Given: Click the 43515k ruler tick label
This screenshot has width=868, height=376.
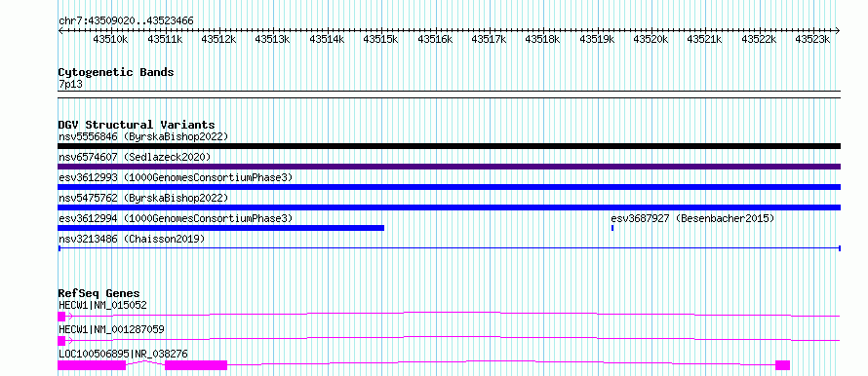Looking at the screenshot, I should pos(380,39).
